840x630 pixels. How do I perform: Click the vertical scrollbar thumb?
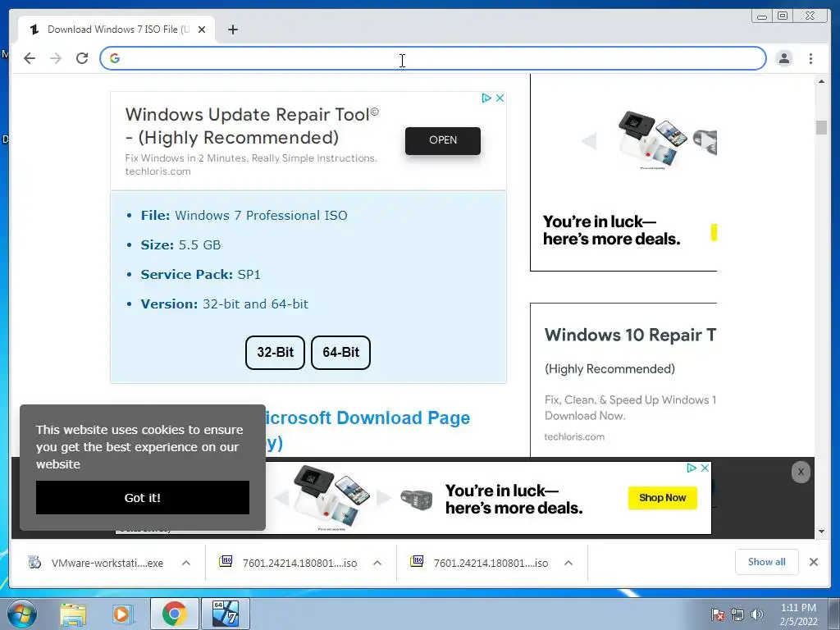822,127
